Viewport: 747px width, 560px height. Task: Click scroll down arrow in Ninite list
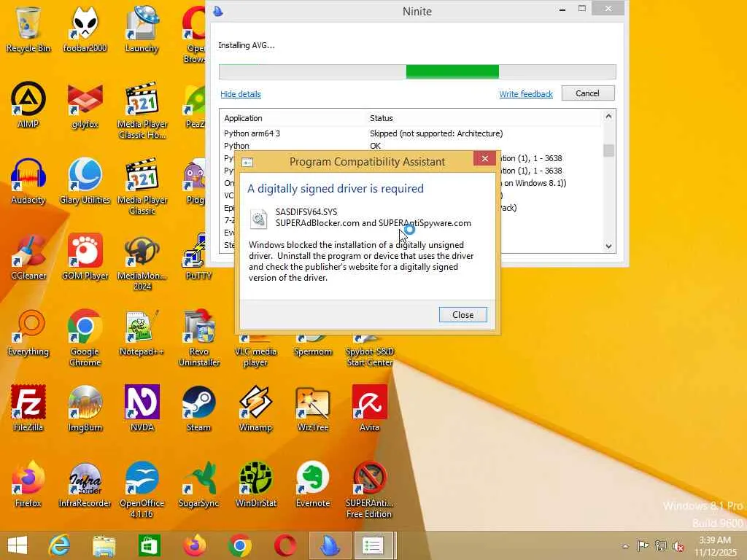tap(608, 246)
